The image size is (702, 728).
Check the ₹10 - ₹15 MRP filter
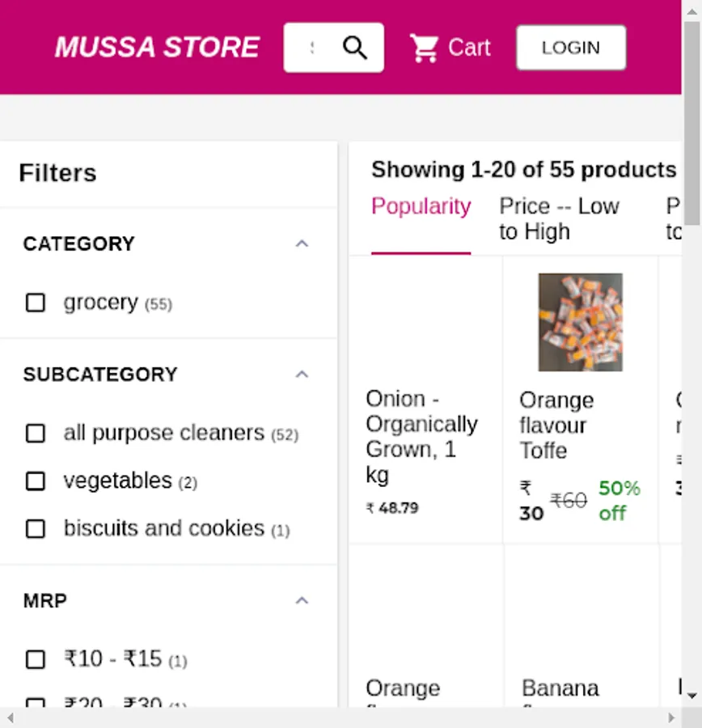click(36, 659)
